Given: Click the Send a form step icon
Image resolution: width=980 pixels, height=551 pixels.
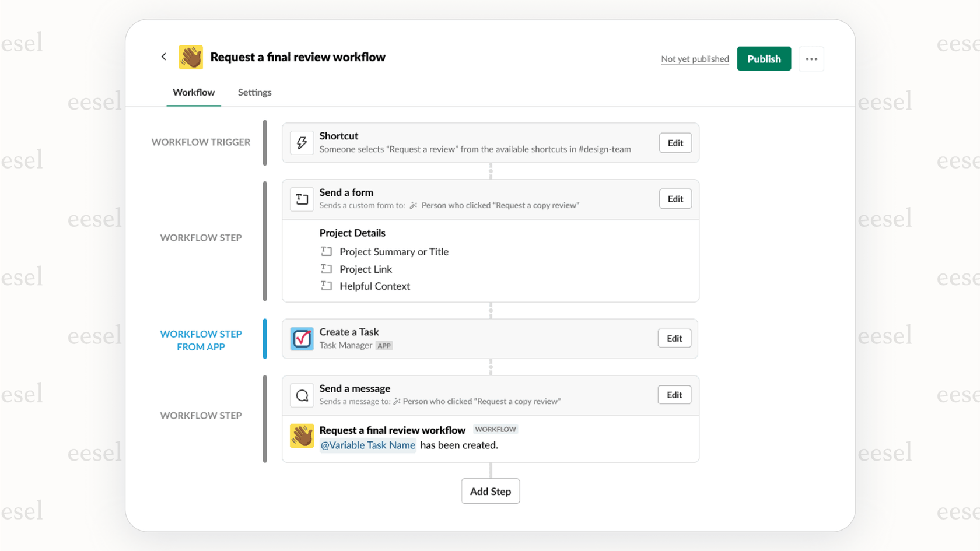Looking at the screenshot, I should 302,198.
